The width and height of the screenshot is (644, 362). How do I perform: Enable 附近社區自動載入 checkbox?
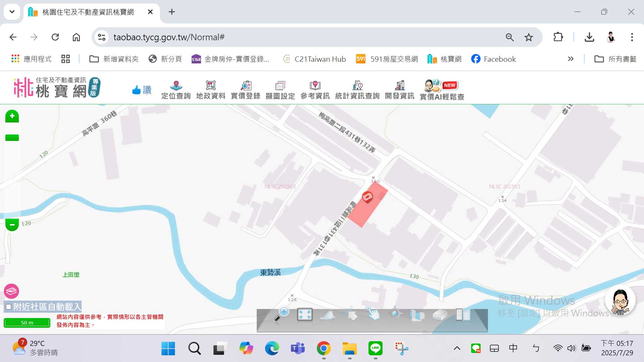(9, 307)
